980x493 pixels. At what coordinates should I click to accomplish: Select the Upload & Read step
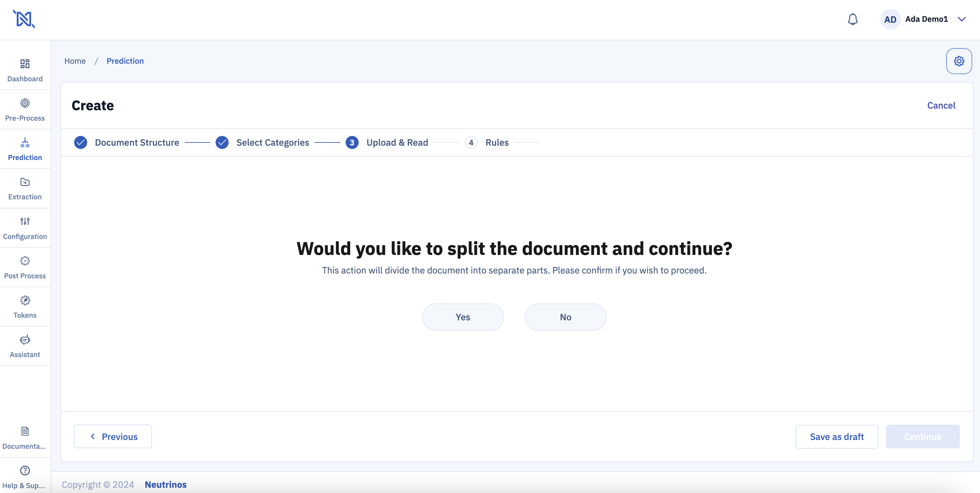click(397, 142)
